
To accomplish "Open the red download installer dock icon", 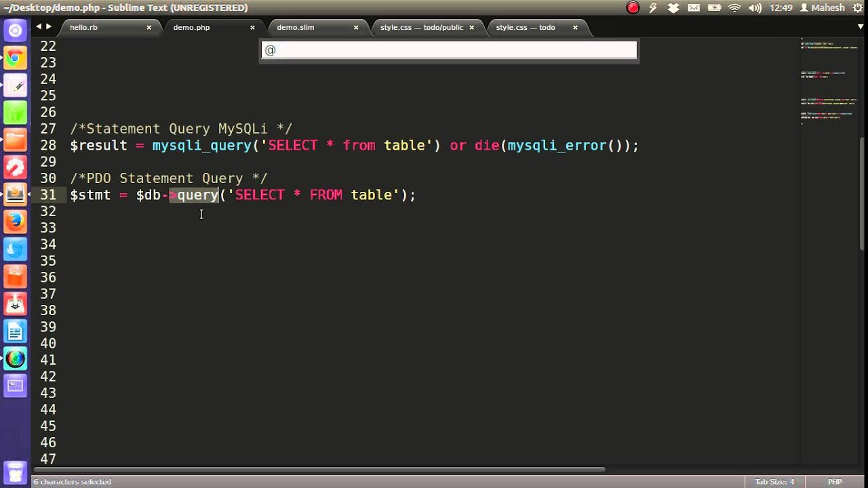I will [x=15, y=304].
